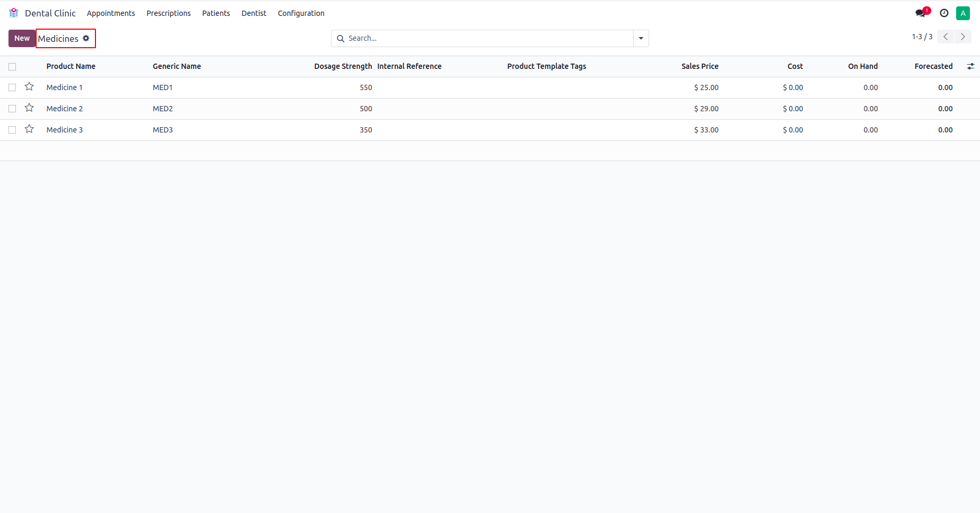Sort by Forecasted column header

click(933, 66)
